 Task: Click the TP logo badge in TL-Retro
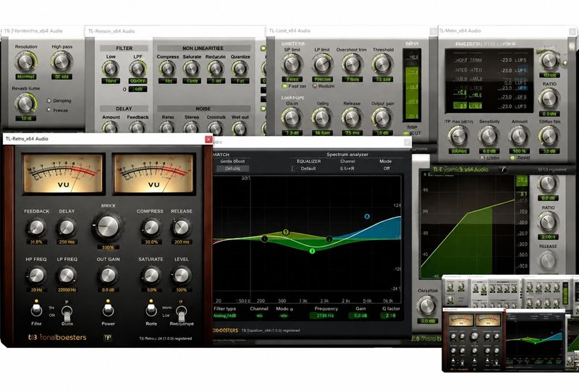pyautogui.click(x=107, y=337)
